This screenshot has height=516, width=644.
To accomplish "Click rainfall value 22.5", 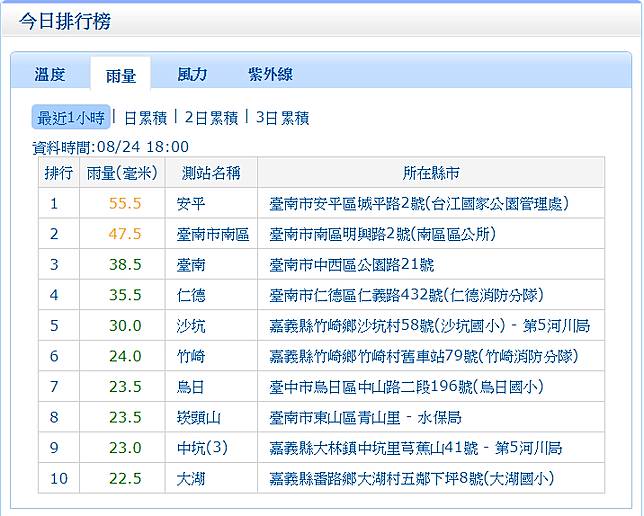I will pyautogui.click(x=125, y=479).
